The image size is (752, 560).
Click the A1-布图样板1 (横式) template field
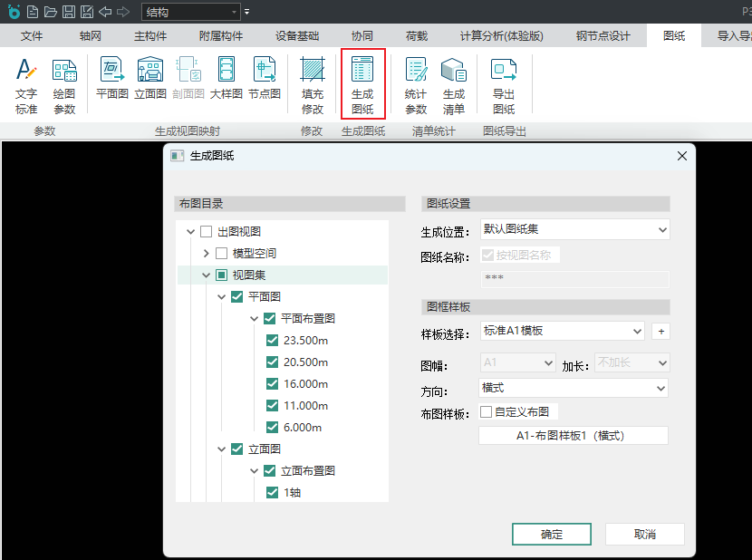[x=573, y=436]
